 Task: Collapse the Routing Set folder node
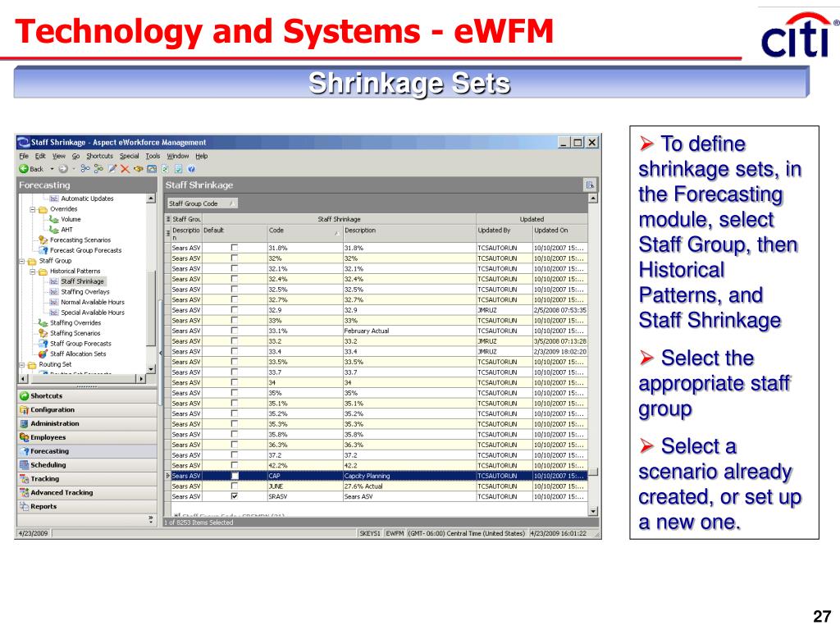point(22,365)
